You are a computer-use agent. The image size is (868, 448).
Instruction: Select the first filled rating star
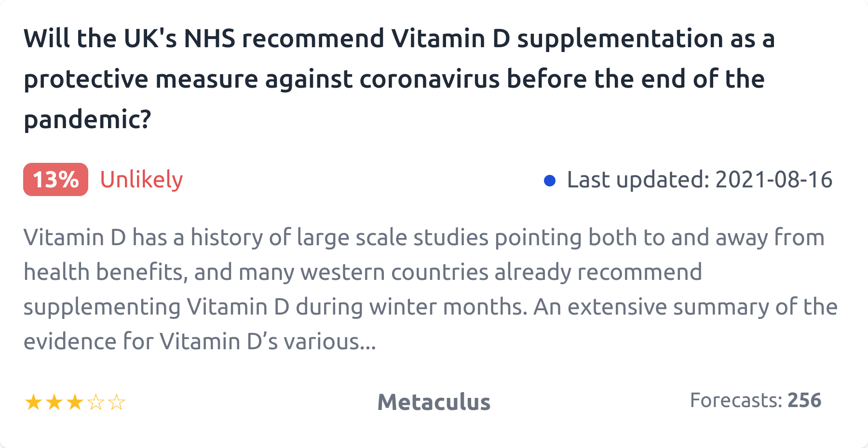pyautogui.click(x=33, y=402)
